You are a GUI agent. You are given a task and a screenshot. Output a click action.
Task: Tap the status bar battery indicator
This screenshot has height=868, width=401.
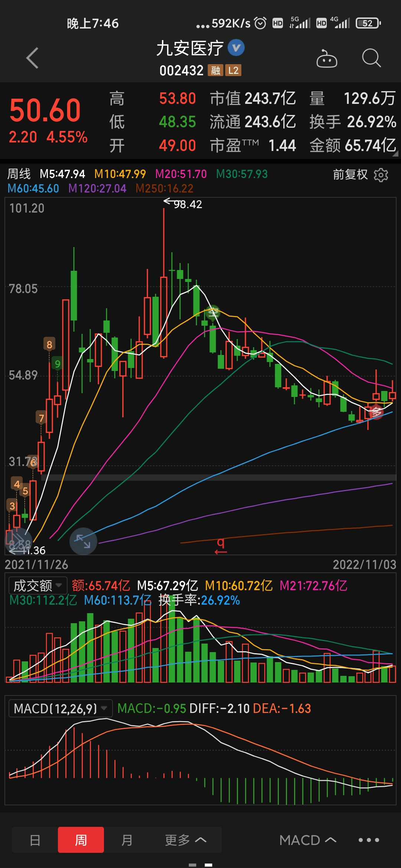[x=368, y=23]
